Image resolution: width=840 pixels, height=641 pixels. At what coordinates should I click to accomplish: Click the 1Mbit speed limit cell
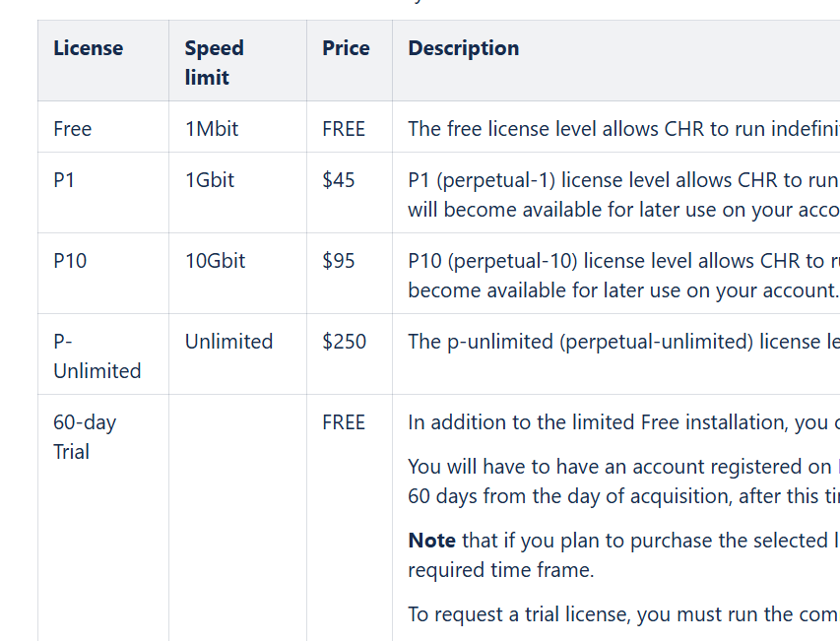(212, 129)
